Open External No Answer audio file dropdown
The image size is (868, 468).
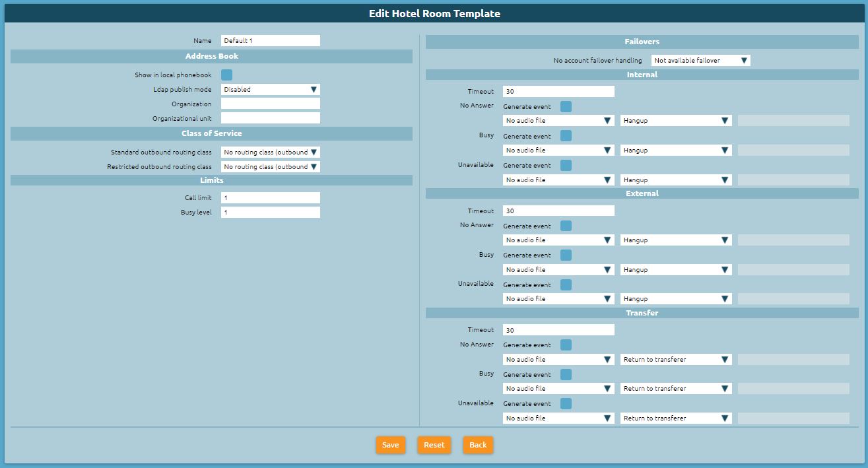tap(558, 240)
